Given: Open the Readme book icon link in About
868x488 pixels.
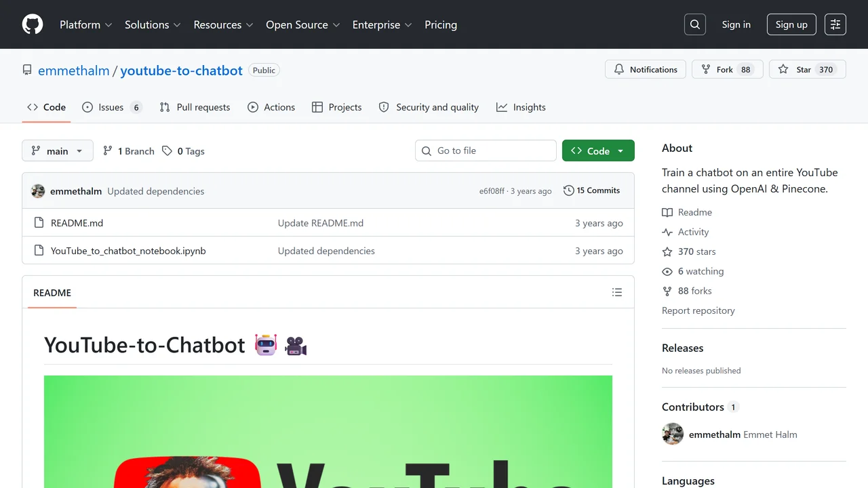Looking at the screenshot, I should (667, 212).
